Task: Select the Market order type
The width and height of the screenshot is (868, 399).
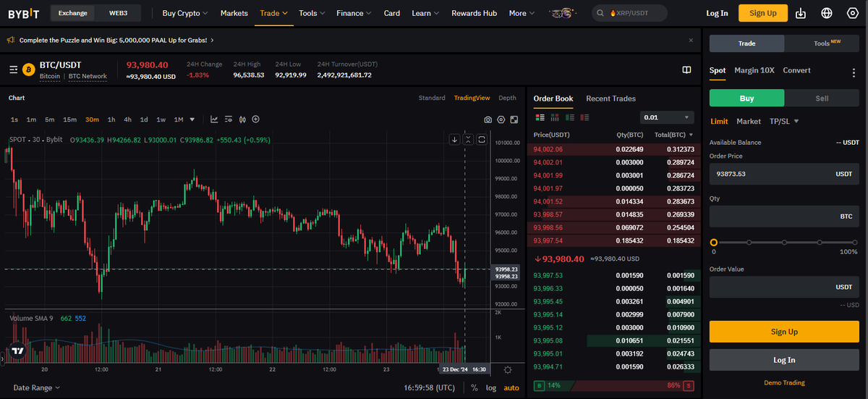Action: point(749,122)
